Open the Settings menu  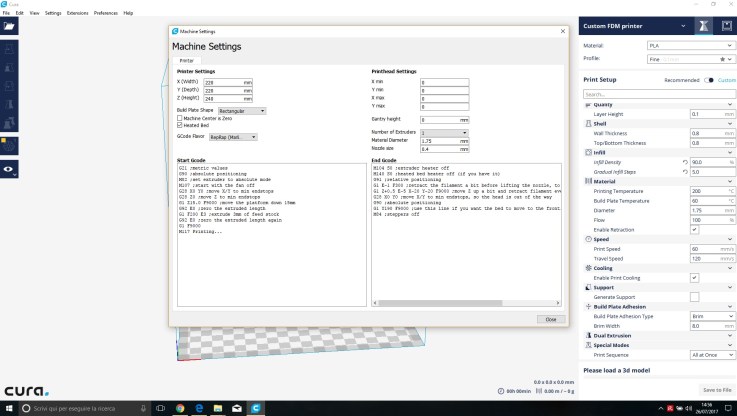pos(53,13)
